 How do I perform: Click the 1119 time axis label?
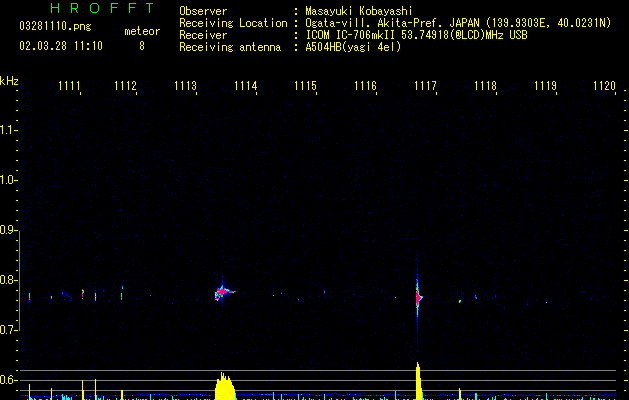coord(546,86)
